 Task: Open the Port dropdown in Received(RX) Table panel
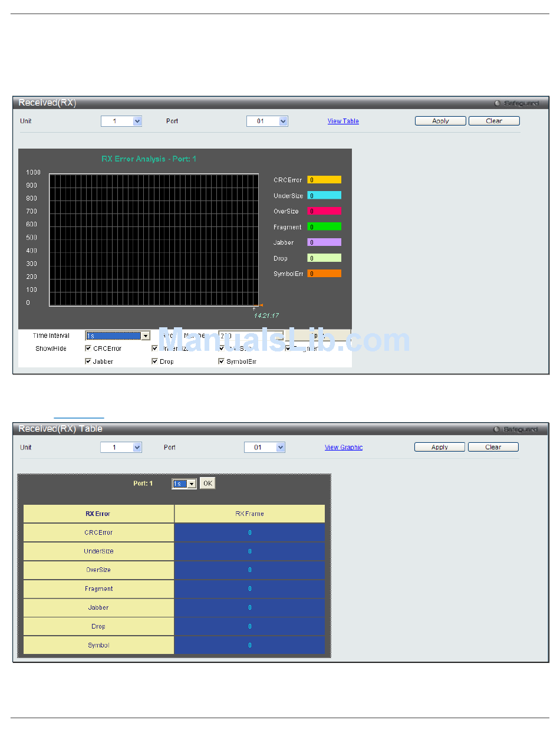coord(264,448)
